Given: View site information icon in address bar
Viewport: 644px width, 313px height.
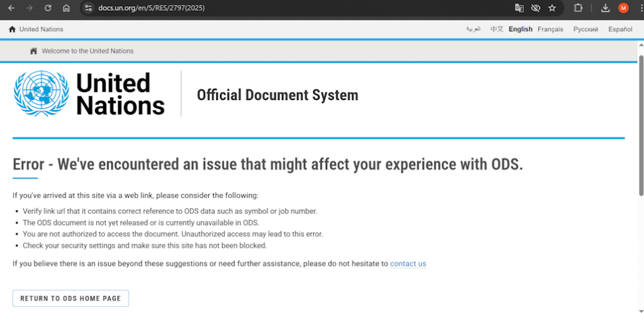Looking at the screenshot, I should [88, 8].
